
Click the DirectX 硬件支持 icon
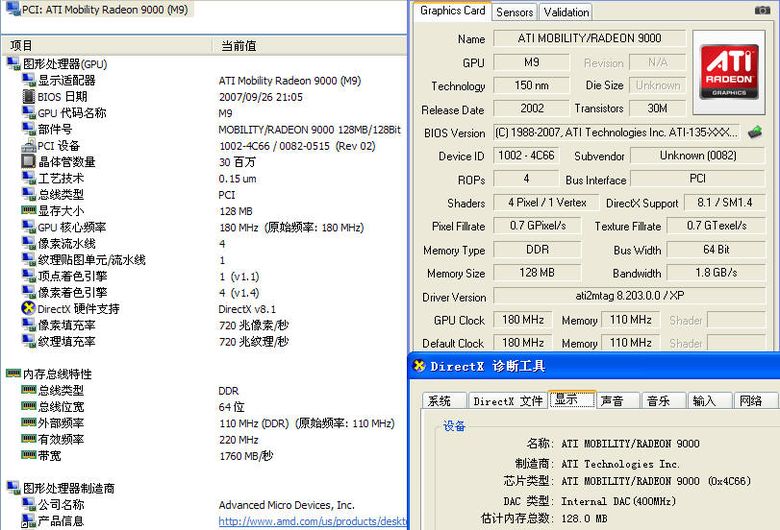click(28, 308)
